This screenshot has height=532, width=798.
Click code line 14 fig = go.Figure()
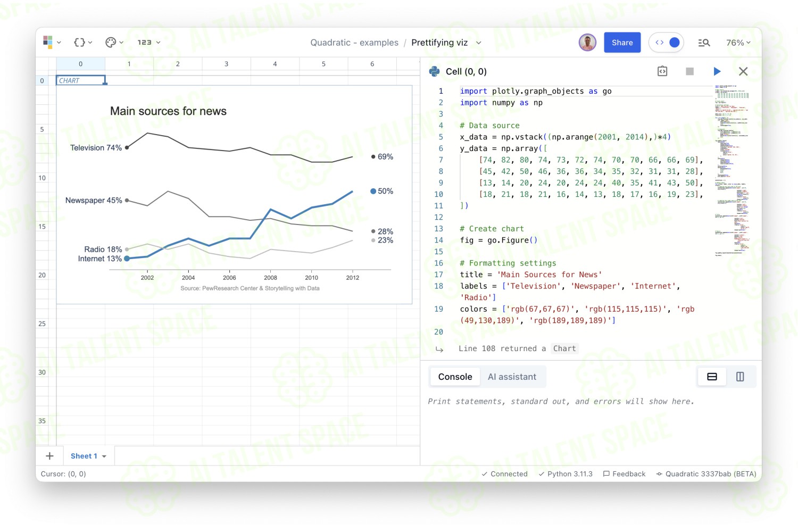click(498, 240)
